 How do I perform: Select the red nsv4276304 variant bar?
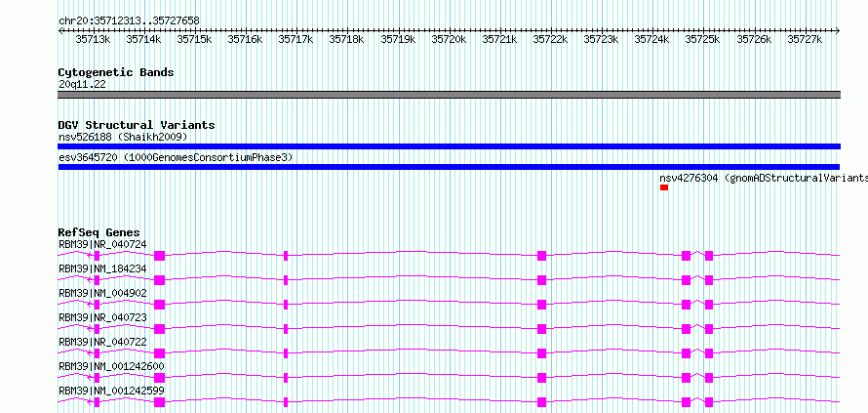(664, 187)
